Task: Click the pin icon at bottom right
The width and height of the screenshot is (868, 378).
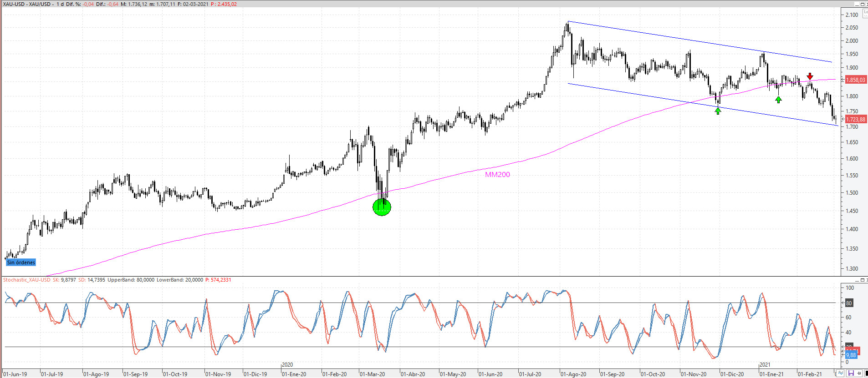Action: click(x=859, y=373)
